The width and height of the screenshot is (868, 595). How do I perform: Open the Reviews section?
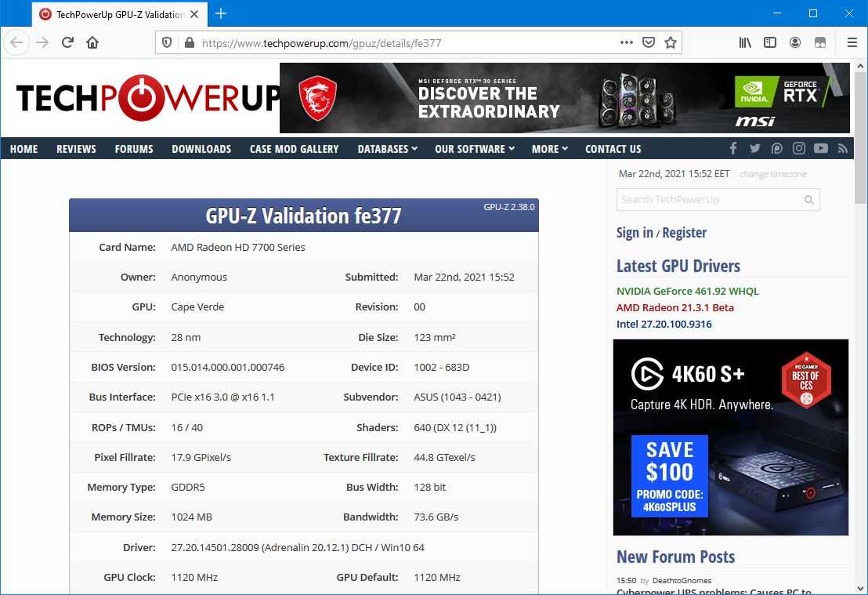(77, 149)
